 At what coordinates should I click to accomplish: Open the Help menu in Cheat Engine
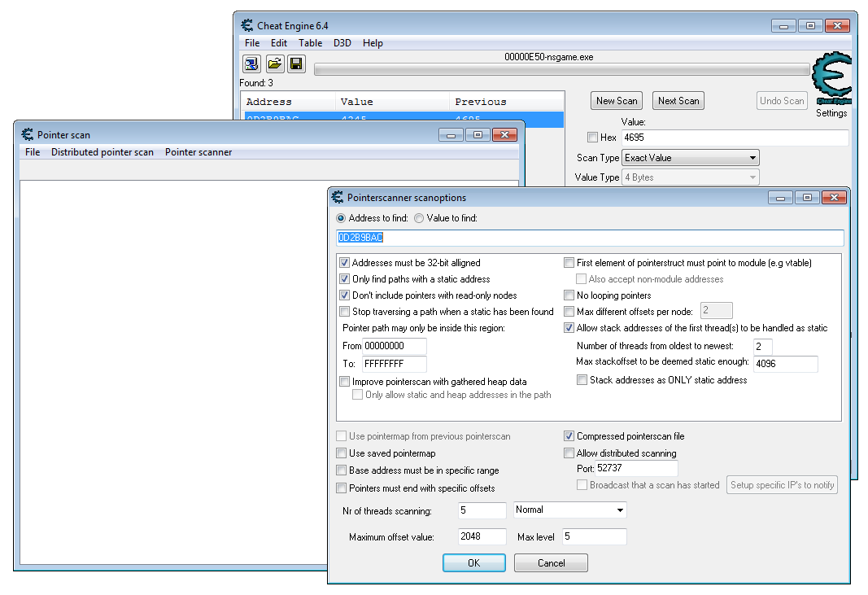(x=373, y=42)
